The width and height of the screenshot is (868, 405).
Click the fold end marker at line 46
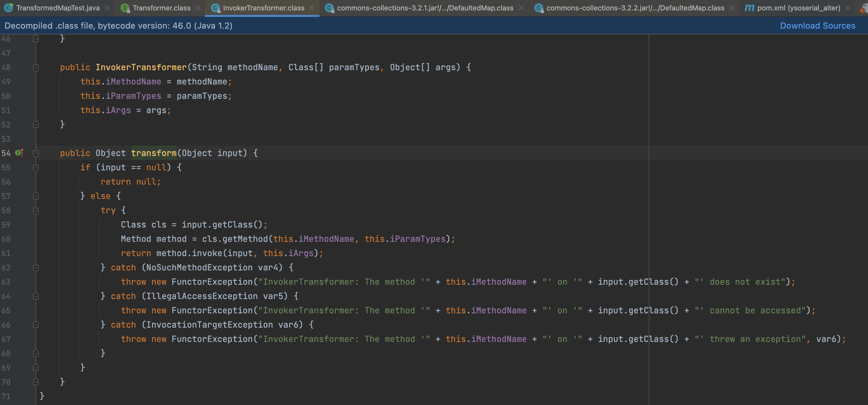[x=36, y=39]
